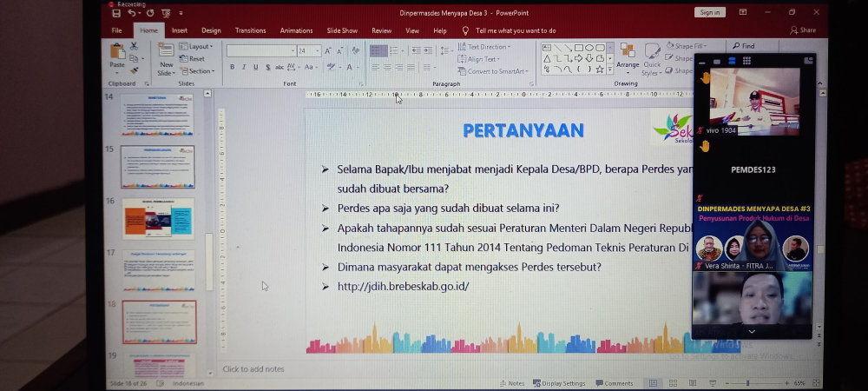This screenshot has height=391, width=868.
Task: Toggle Bold formatting
Action: click(x=232, y=67)
